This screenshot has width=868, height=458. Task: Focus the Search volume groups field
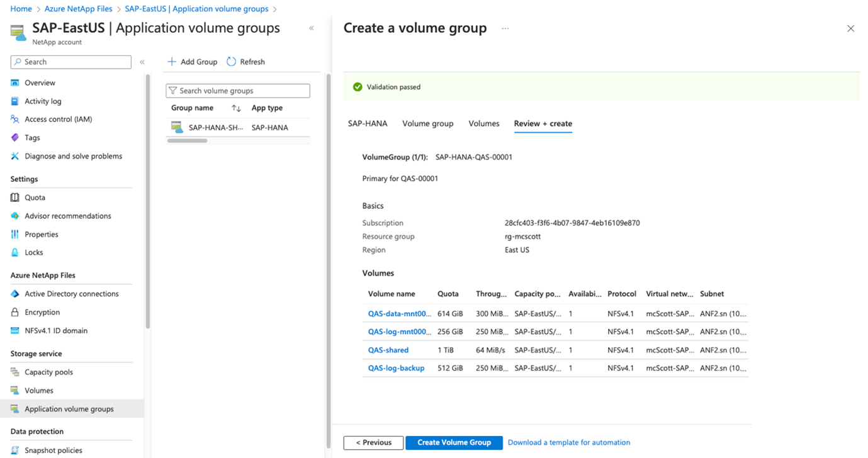(x=238, y=91)
